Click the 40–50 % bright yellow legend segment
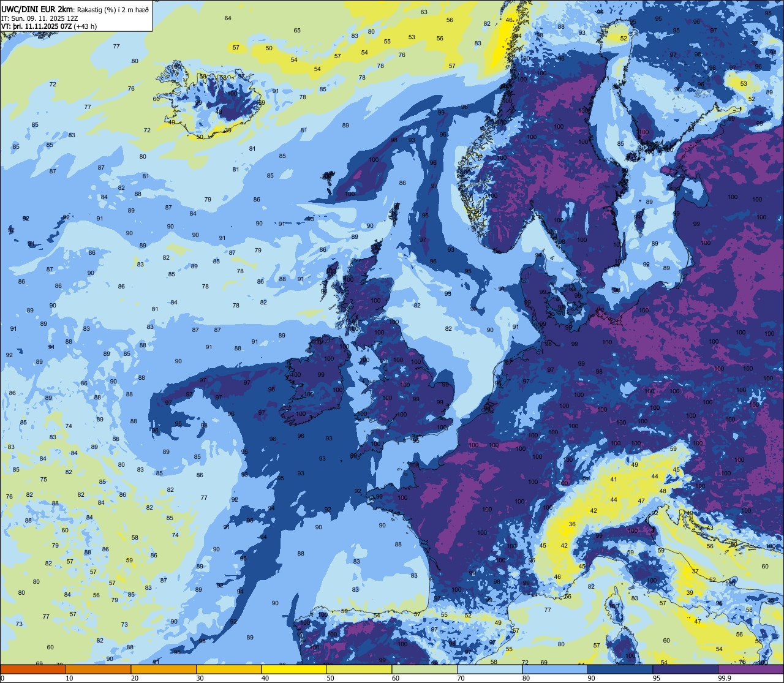Screen dimensions: 784x683 coord(294,669)
